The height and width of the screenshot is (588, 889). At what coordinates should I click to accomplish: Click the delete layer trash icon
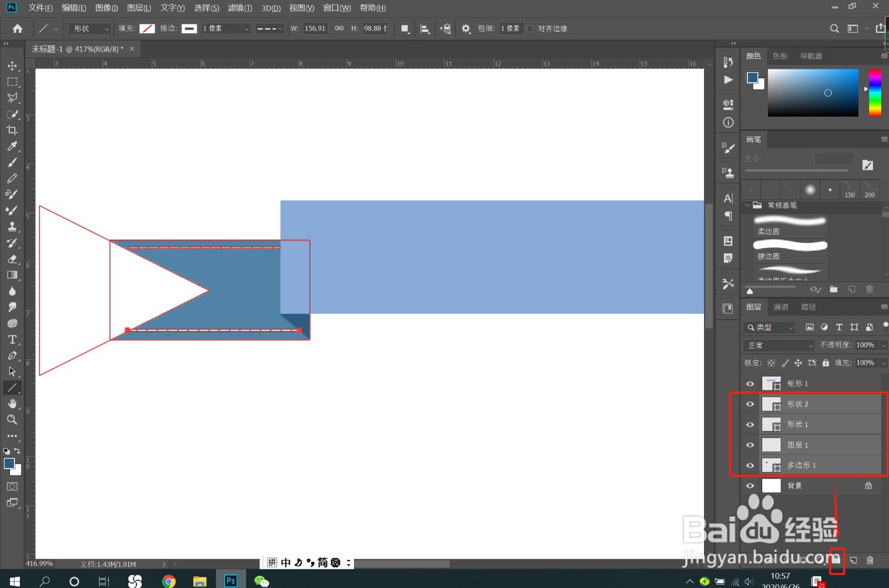pyautogui.click(x=870, y=560)
